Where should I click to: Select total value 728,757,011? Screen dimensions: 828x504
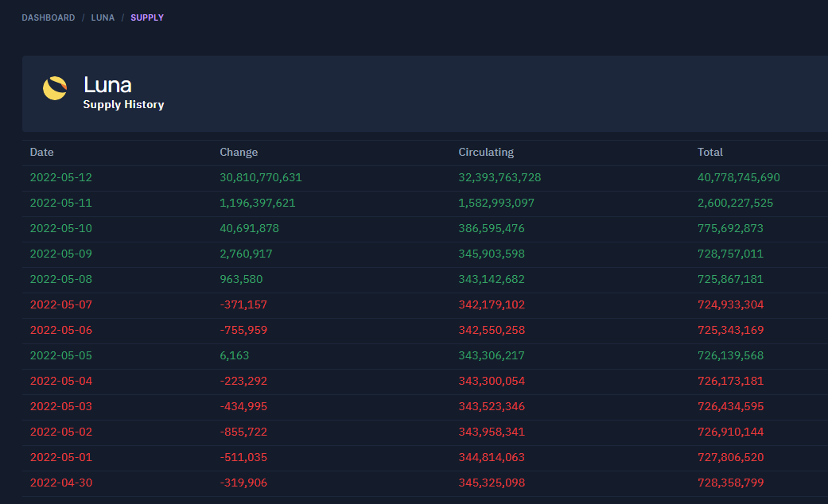(x=730, y=254)
